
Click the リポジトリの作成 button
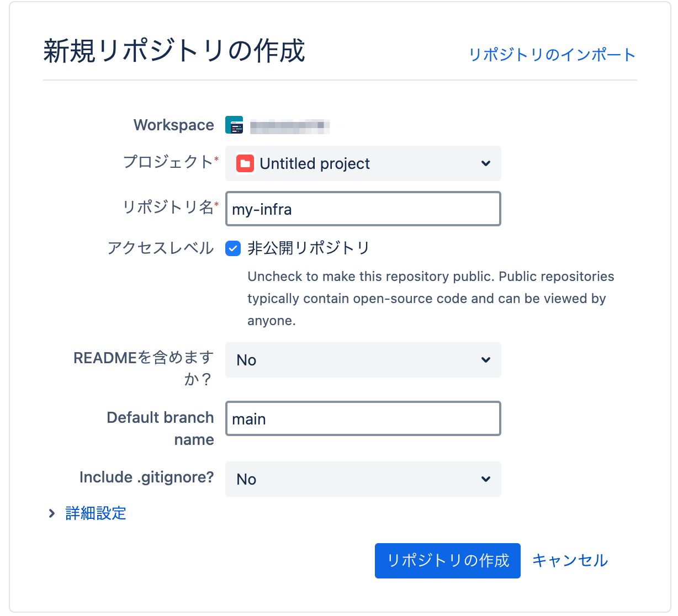[x=448, y=561]
